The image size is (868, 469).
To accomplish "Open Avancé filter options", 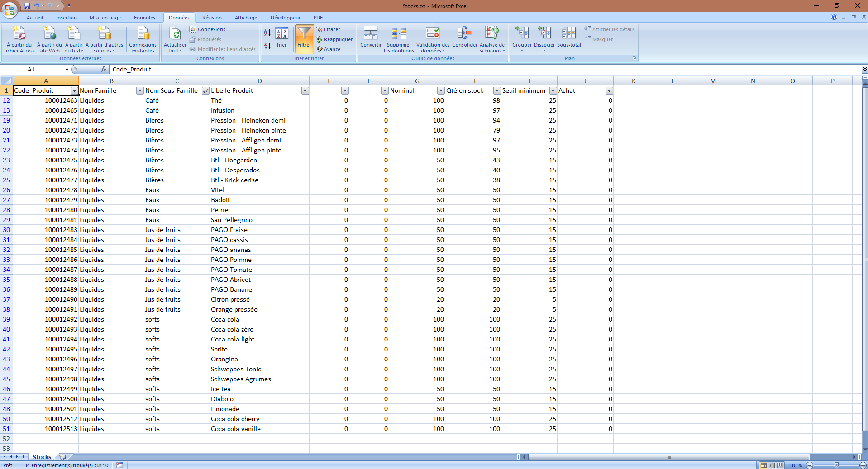I will pyautogui.click(x=328, y=49).
